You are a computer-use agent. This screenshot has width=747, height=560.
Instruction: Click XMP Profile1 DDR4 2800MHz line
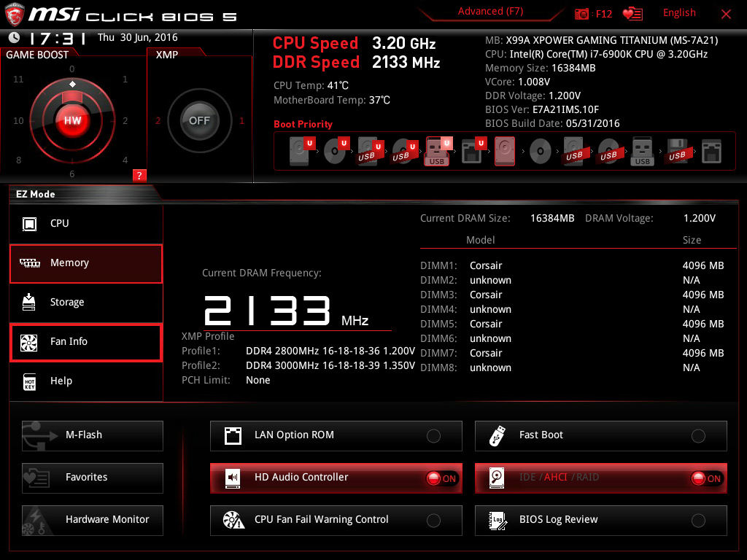[298, 351]
